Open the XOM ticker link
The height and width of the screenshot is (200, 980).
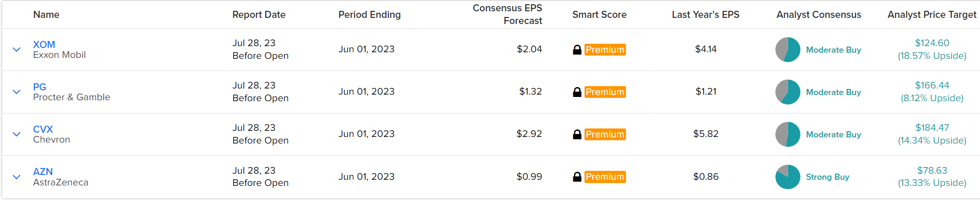(x=44, y=44)
